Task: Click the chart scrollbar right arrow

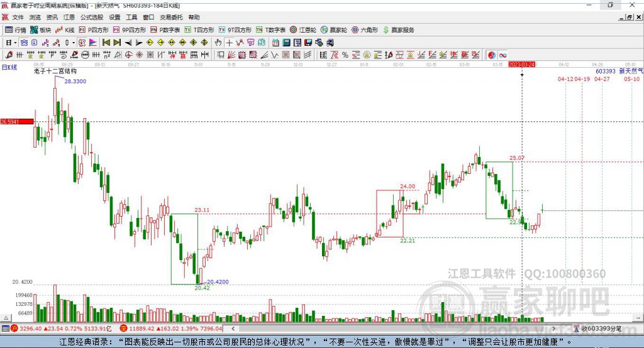Action: 553,329
